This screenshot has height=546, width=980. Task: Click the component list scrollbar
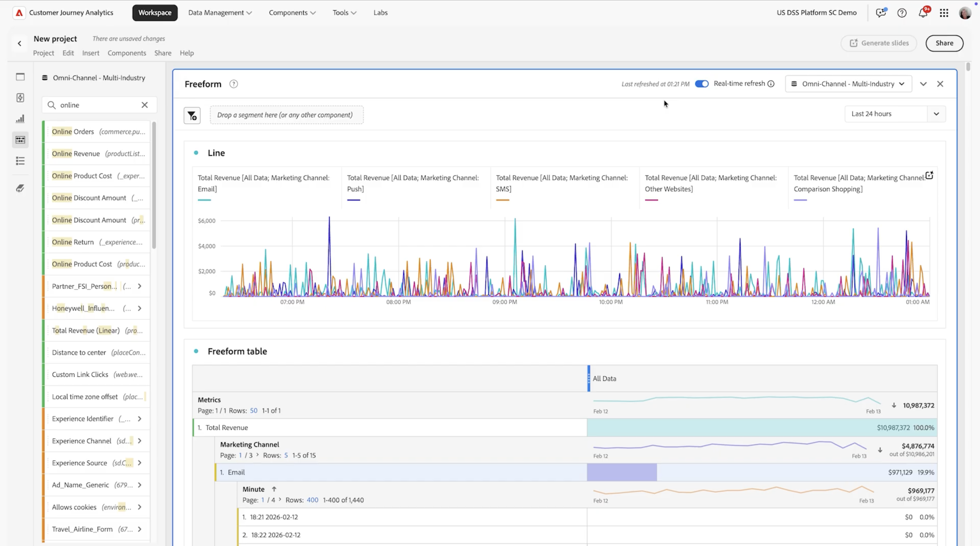coord(154,185)
